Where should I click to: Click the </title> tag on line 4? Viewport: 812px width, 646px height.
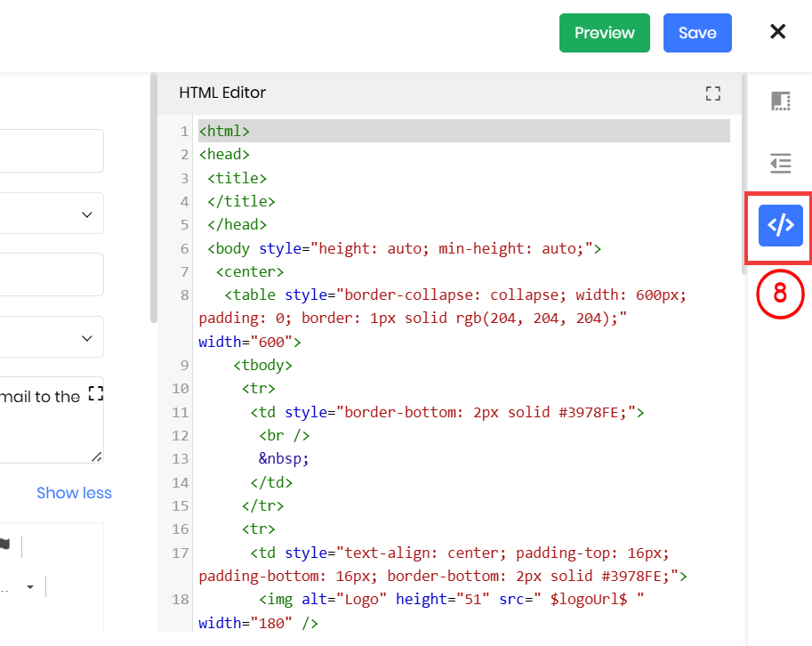click(241, 201)
